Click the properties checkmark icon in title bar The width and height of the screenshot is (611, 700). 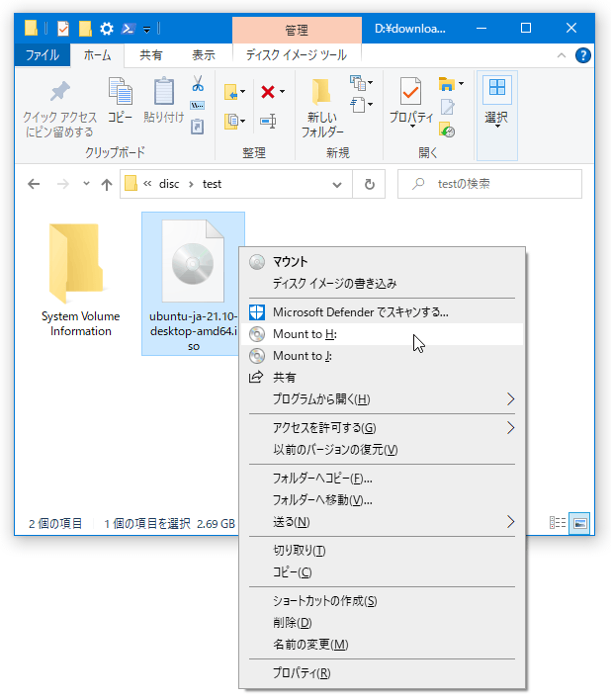point(63,29)
